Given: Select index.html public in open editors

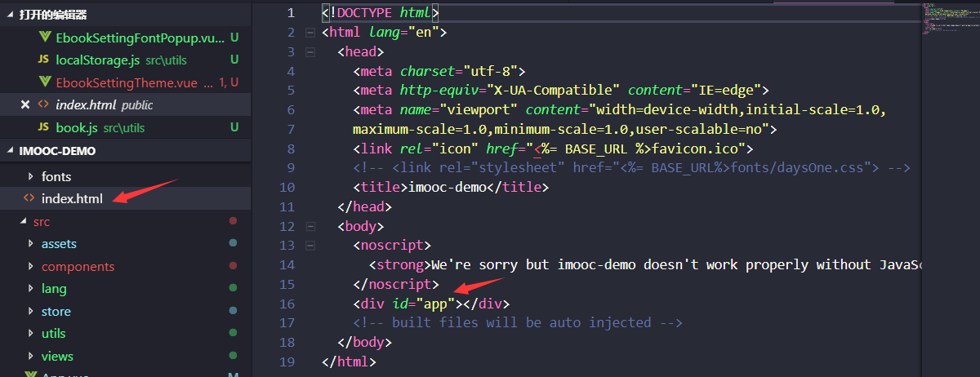Looking at the screenshot, I should 126,104.
